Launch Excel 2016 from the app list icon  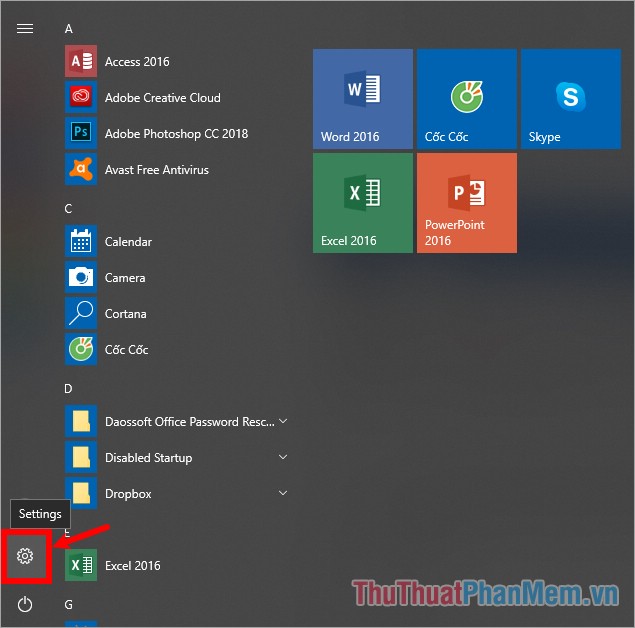[81, 565]
